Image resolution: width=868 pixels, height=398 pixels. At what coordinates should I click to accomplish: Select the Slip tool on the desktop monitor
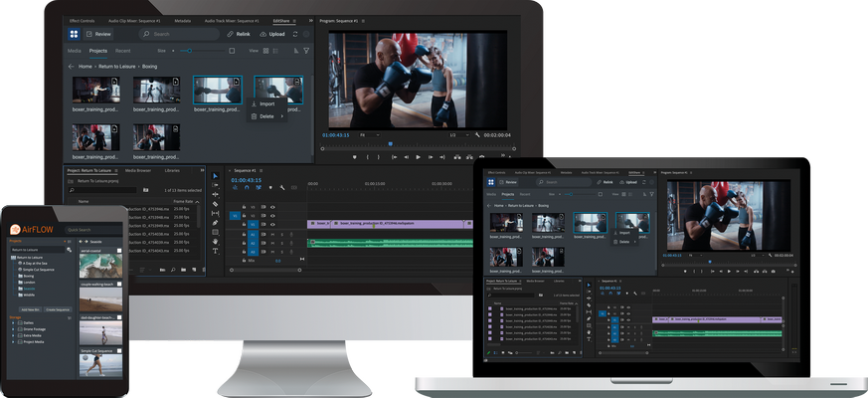coord(216,213)
